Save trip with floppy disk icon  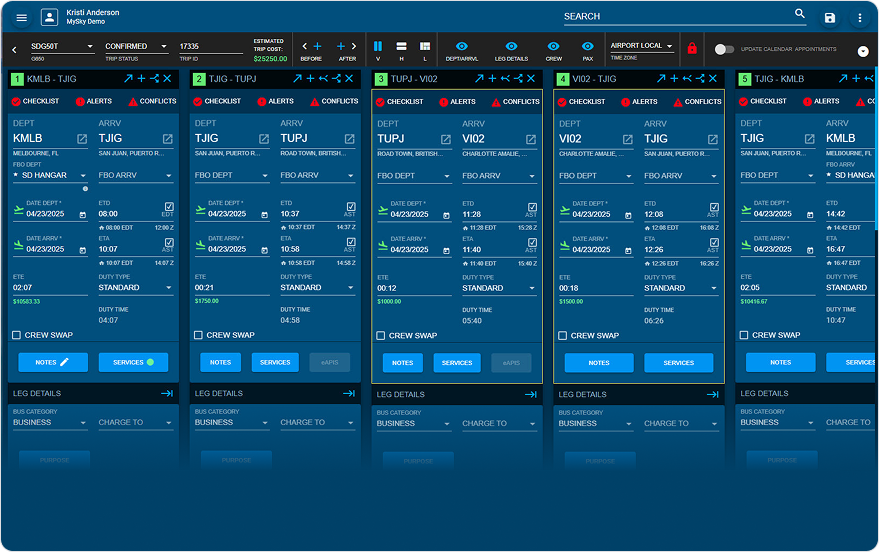(830, 18)
